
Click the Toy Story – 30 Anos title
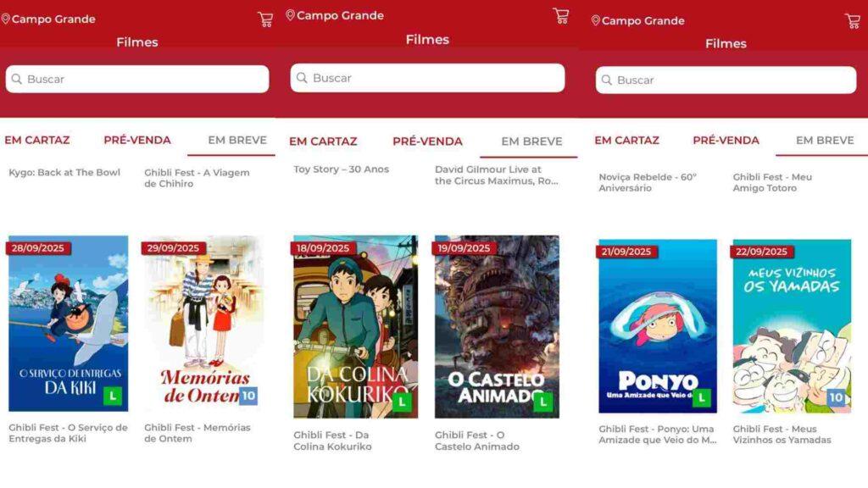pyautogui.click(x=341, y=169)
